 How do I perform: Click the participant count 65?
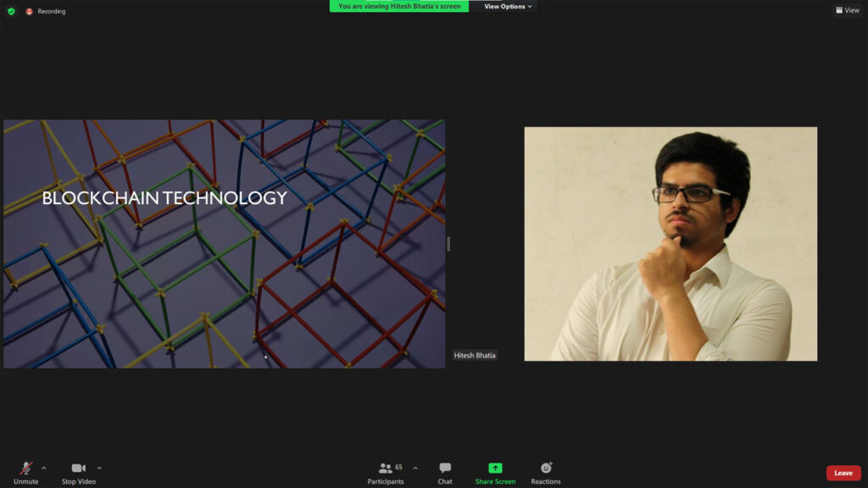[x=398, y=467]
